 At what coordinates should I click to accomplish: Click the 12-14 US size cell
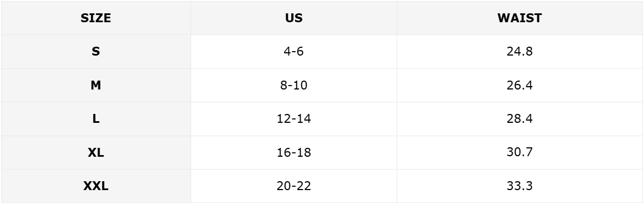(293, 119)
